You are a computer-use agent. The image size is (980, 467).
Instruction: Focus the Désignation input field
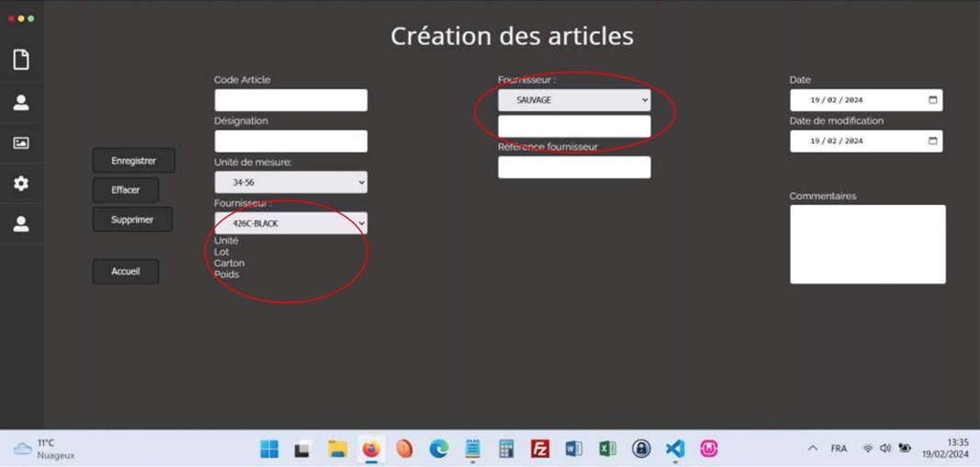pyautogui.click(x=291, y=142)
